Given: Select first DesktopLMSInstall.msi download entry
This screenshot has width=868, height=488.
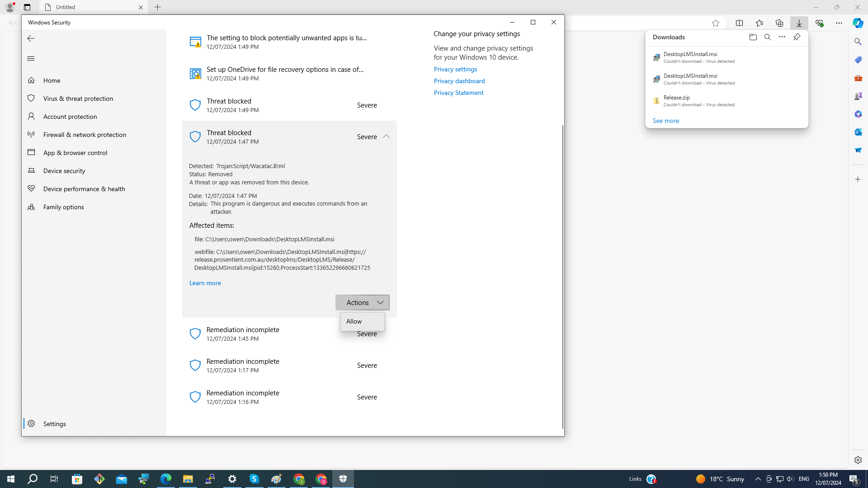Looking at the screenshot, I should click(727, 57).
